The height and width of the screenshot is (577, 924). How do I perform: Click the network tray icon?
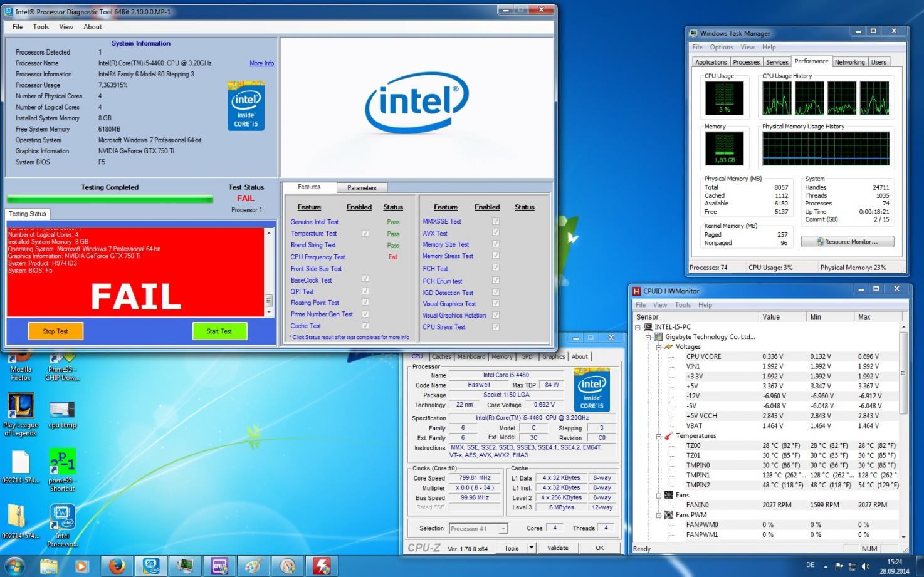coord(852,566)
